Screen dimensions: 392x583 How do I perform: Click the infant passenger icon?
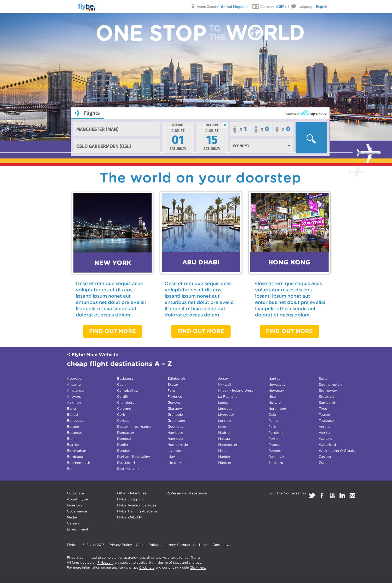(x=277, y=129)
